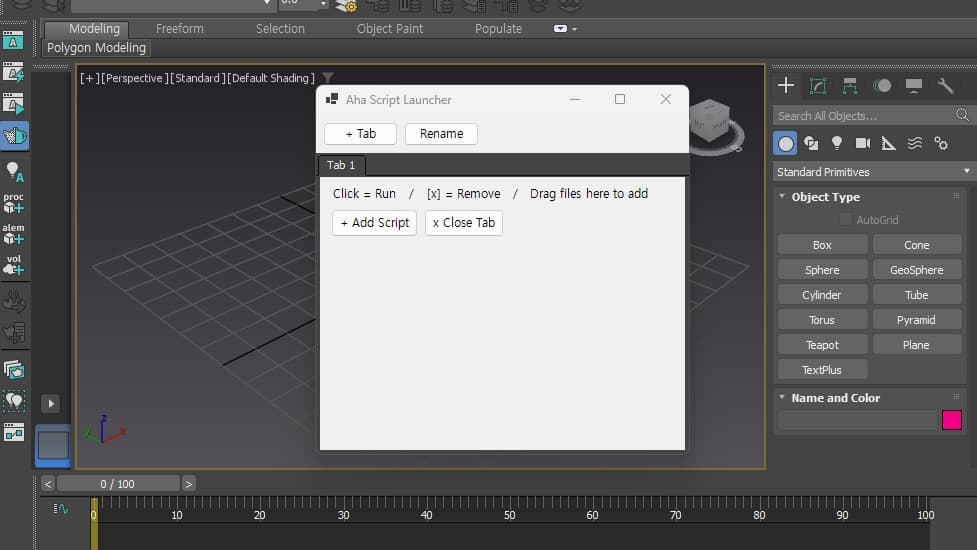Create a Sphere primitive

point(822,270)
